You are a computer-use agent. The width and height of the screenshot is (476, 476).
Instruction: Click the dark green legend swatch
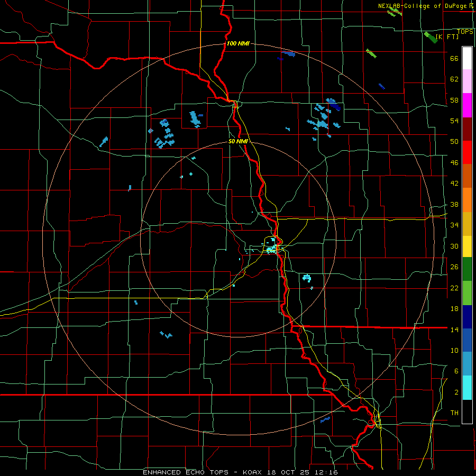tap(467, 269)
